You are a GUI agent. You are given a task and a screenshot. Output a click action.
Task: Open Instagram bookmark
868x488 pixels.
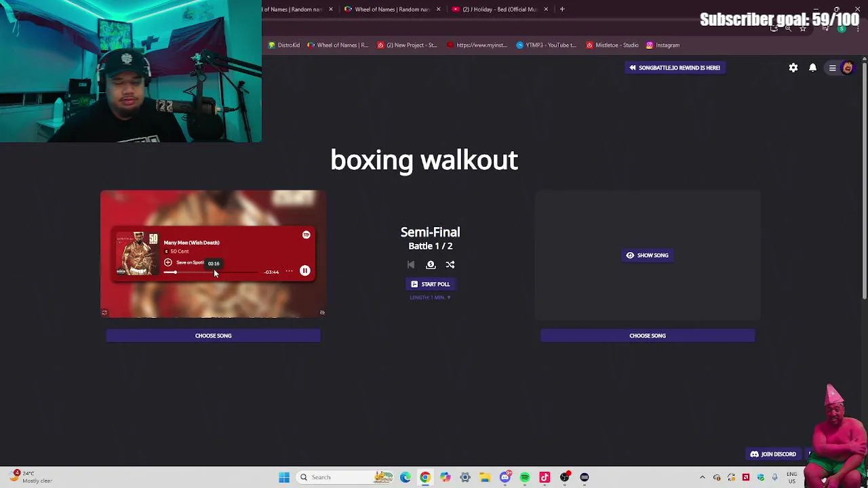[x=663, y=45]
